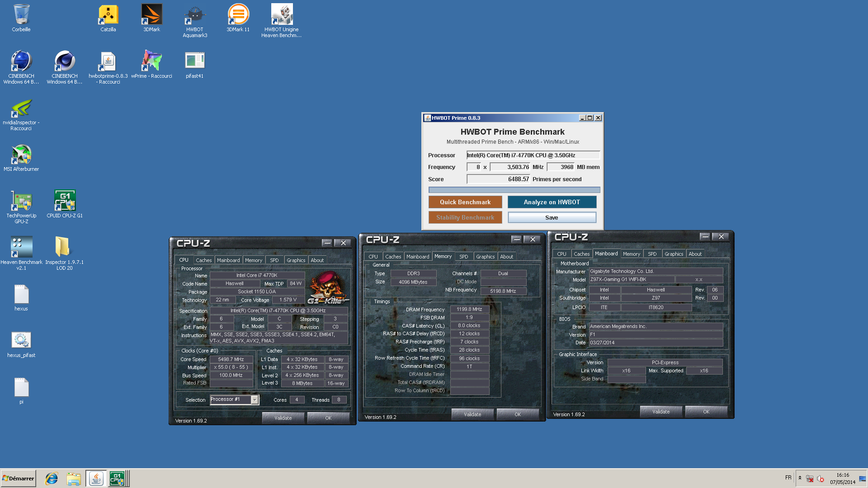Image resolution: width=868 pixels, height=488 pixels.
Task: Click Save in the HWBOT Prime window
Action: click(552, 217)
